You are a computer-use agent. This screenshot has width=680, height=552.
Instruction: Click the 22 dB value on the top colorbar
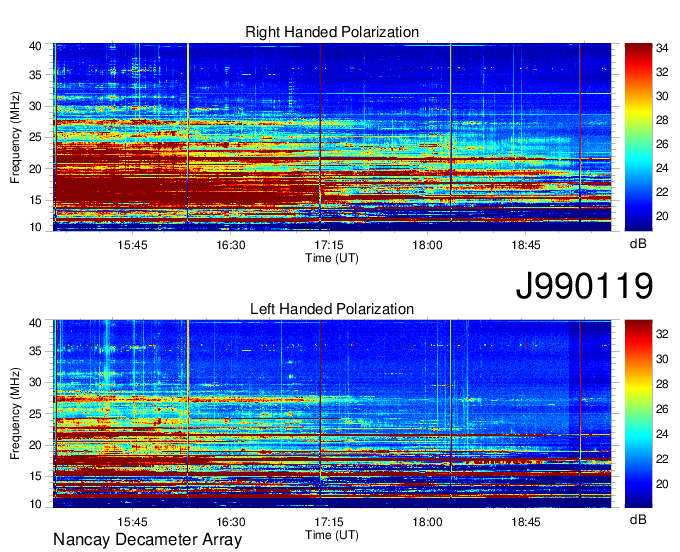[662, 193]
